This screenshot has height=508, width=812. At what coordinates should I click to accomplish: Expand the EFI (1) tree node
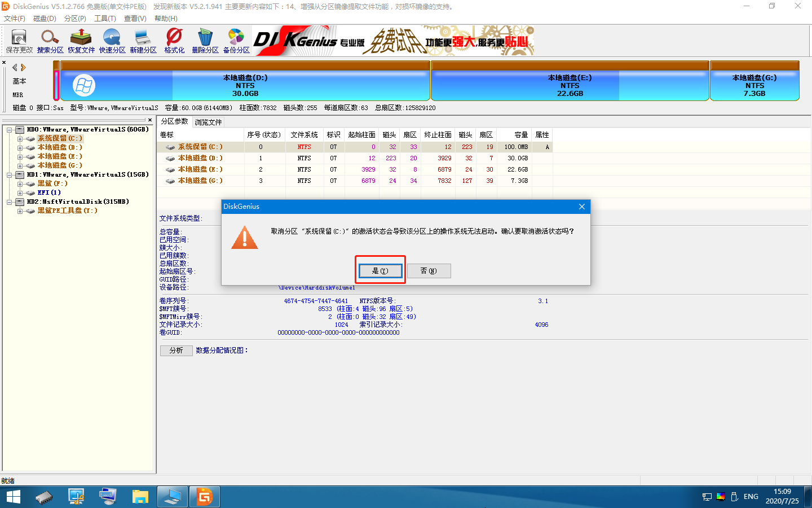pyautogui.click(x=20, y=193)
